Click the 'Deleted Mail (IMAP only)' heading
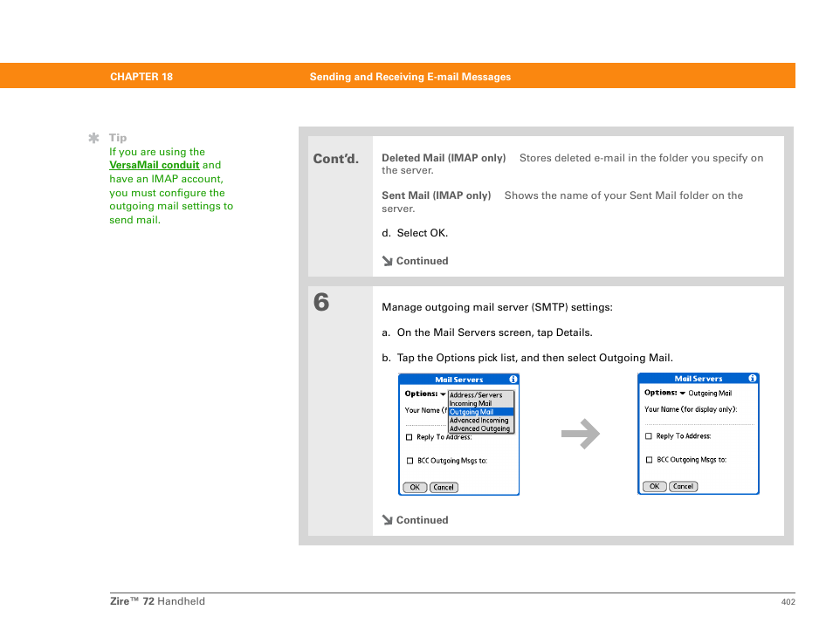This screenshot has width=833, height=644. click(x=444, y=158)
